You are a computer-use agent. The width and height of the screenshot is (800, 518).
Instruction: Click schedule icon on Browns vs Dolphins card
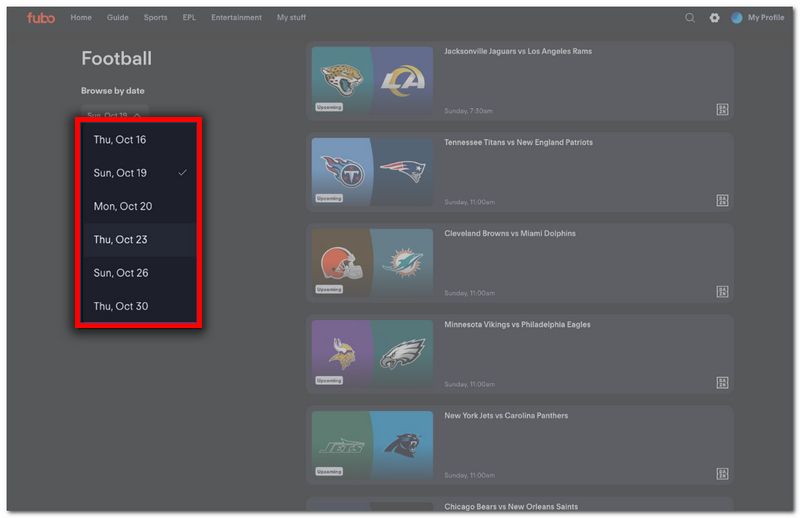click(722, 291)
